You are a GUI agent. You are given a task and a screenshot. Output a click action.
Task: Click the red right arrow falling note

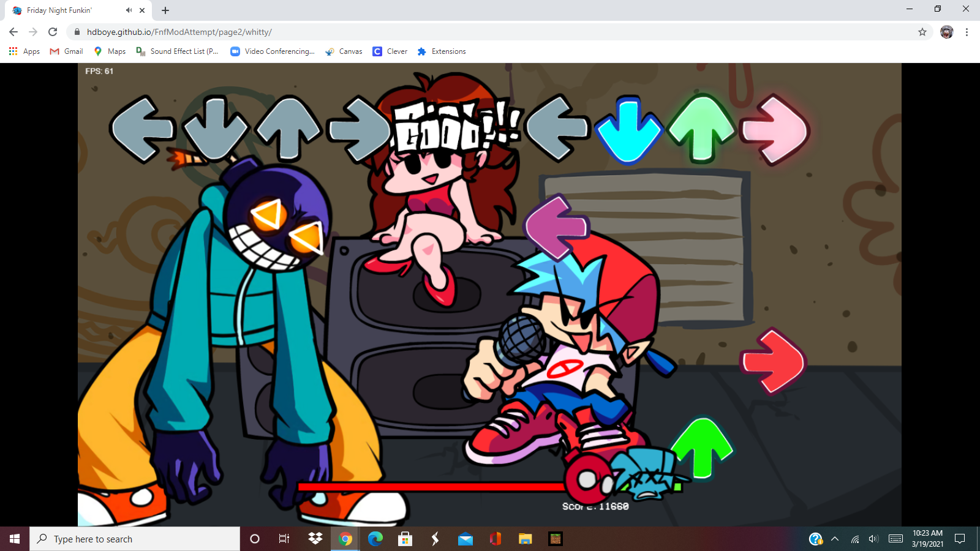pos(772,361)
